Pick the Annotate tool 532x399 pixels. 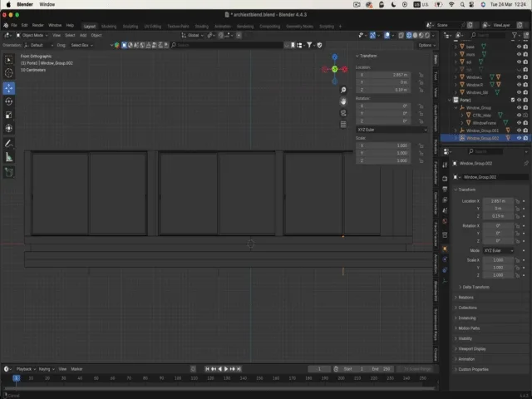tap(9, 143)
